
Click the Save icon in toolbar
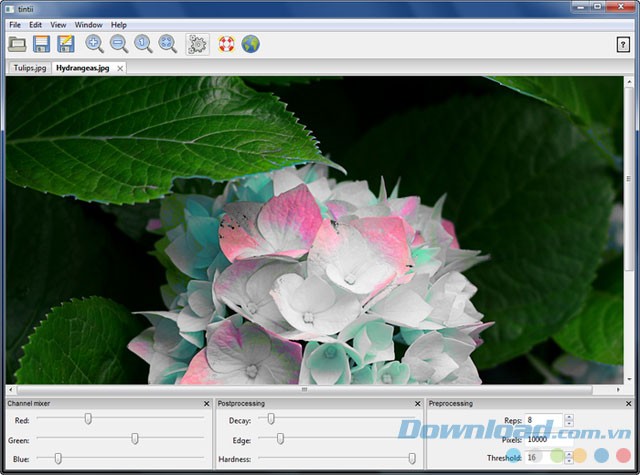(42, 44)
